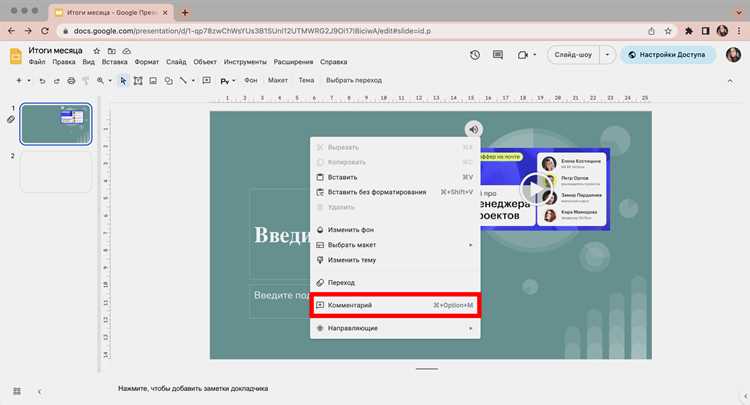Click the cloud save status icon
Image resolution: width=750 pixels, height=405 pixels.
coord(126,51)
